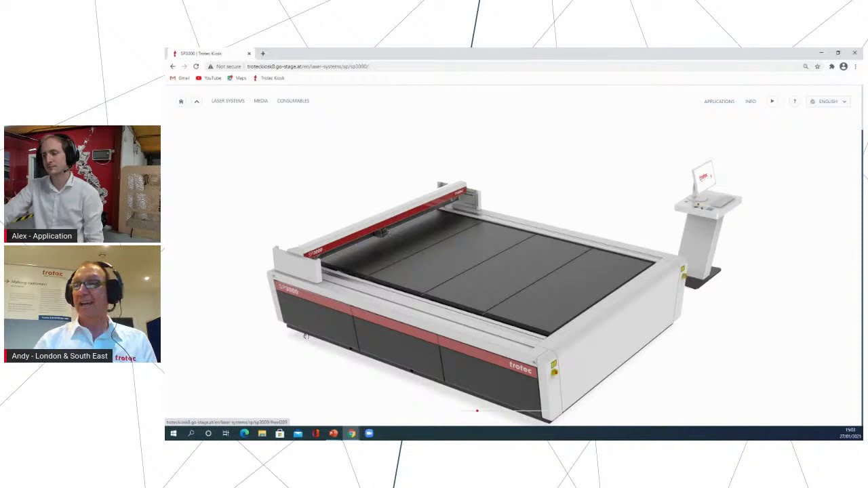Expand the English language dropdown
Viewport: 868px width, 488px height.
829,101
